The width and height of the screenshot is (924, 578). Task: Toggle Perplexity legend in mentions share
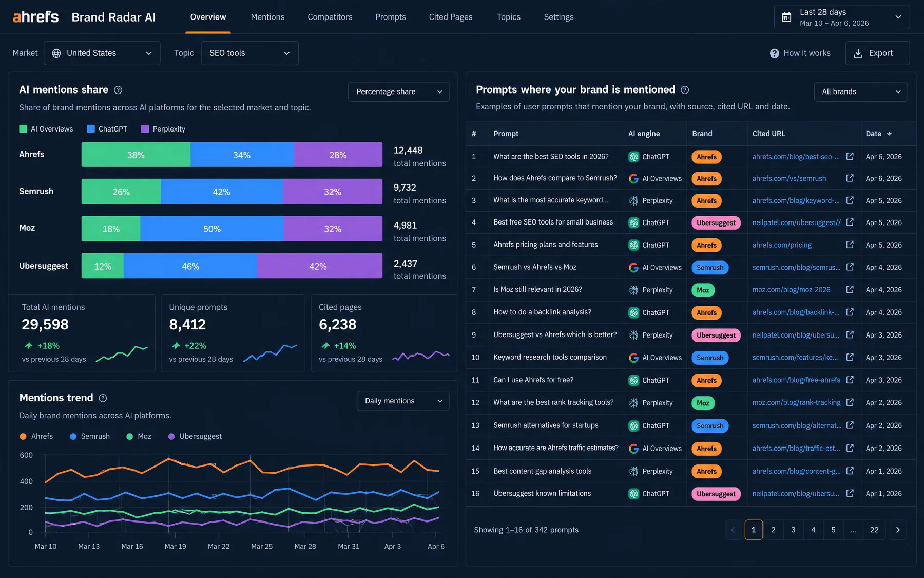point(163,129)
